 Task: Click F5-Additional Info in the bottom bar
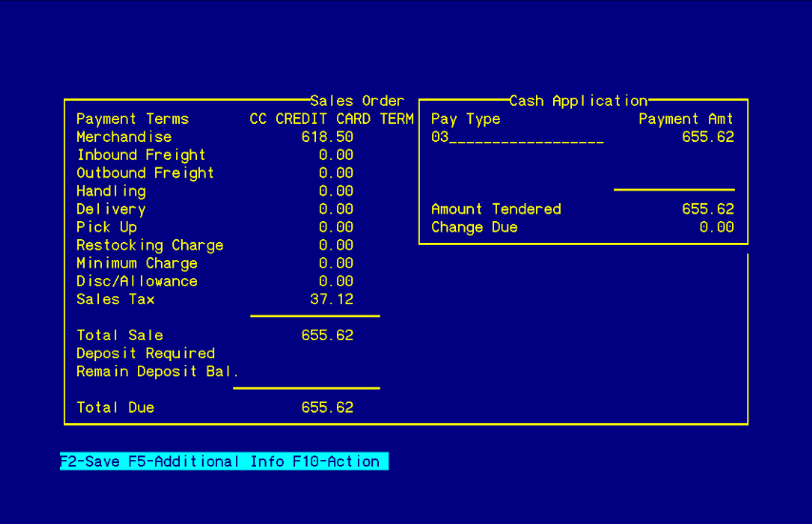pos(207,461)
